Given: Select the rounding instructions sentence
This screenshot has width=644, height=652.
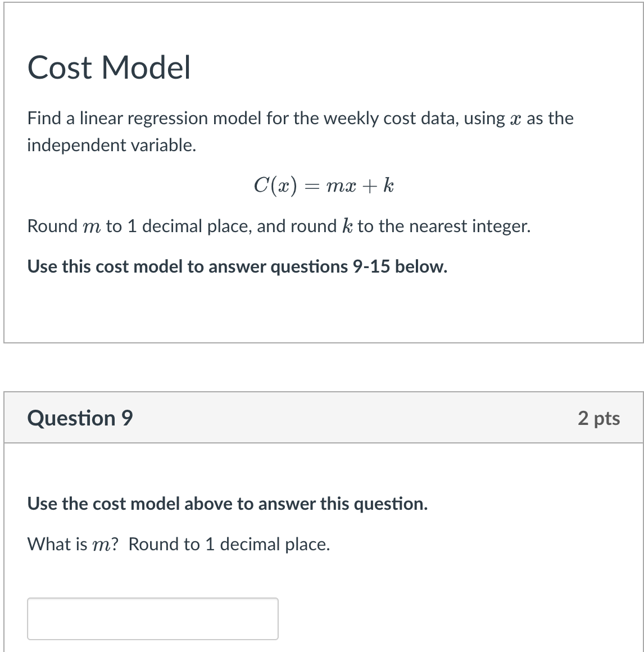Looking at the screenshot, I should point(279,226).
